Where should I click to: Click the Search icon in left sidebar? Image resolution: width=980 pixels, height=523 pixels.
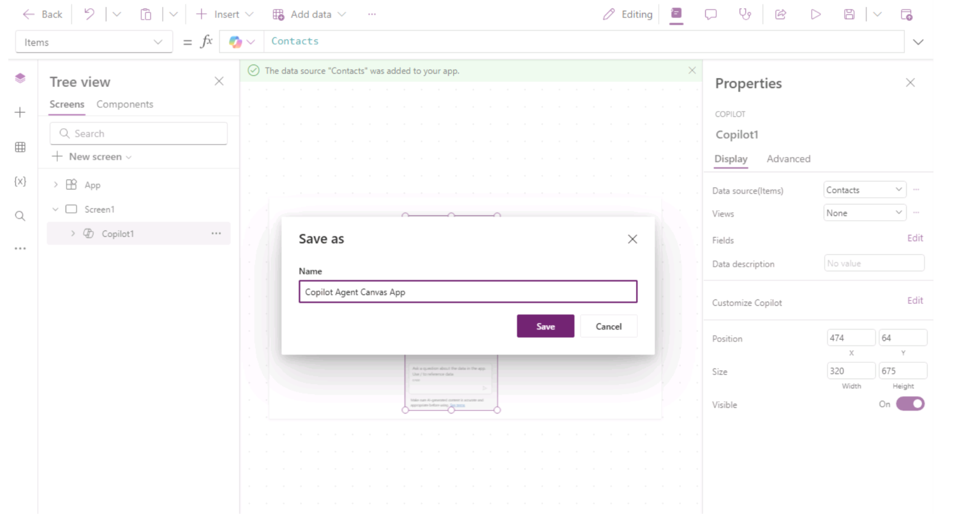pyautogui.click(x=20, y=216)
